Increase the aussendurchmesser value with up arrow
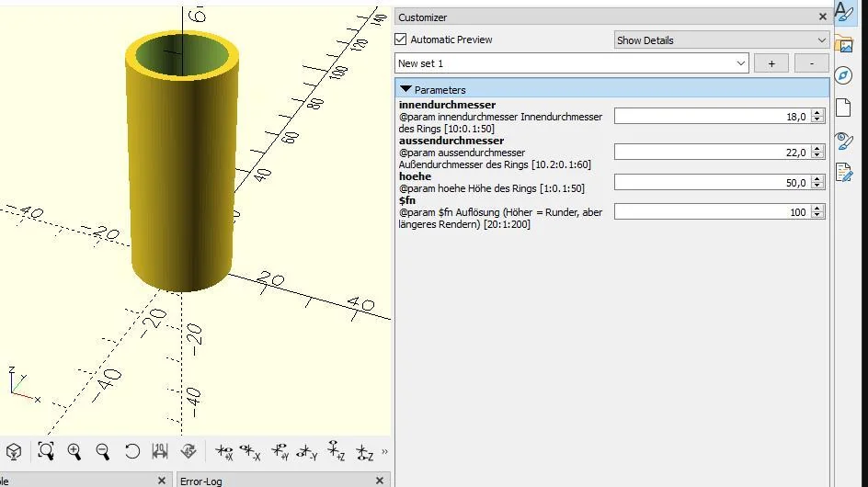 tap(817, 148)
